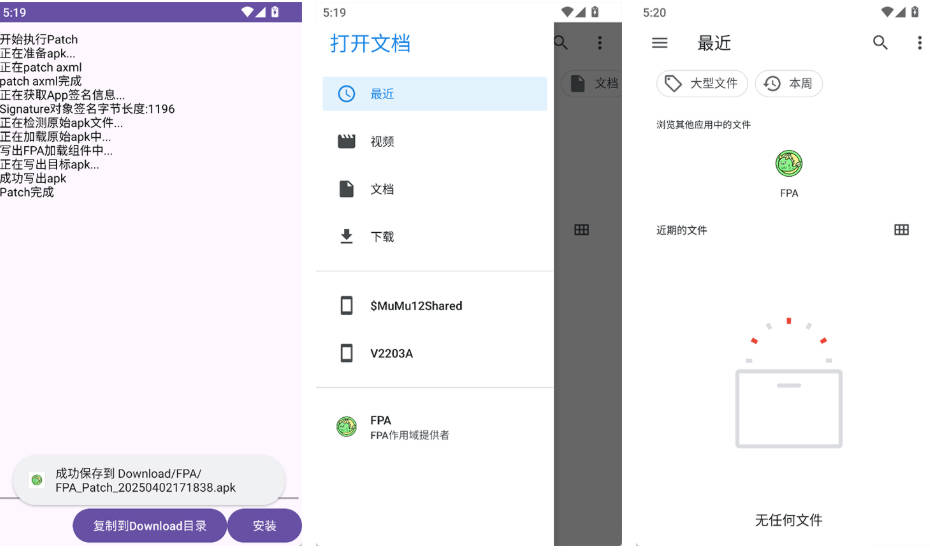Click the 打开文档 title

370,43
